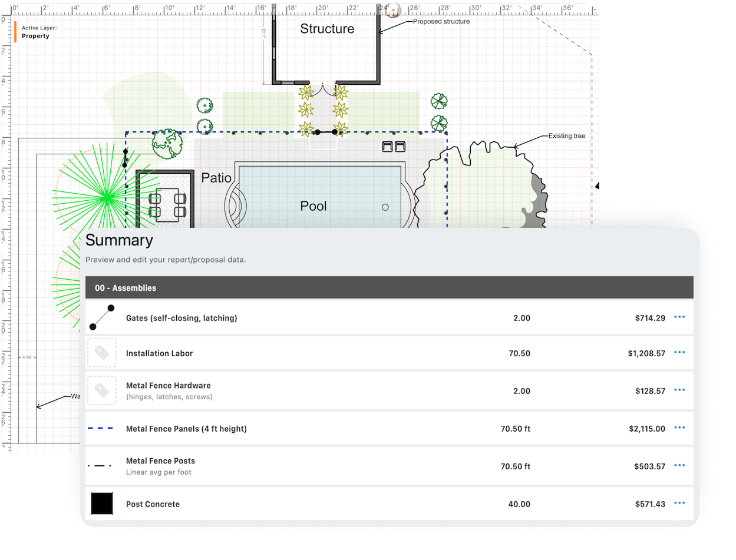This screenshot has height=560, width=736.
Task: Open options menu for Metal Fence Posts row
Action: click(679, 466)
